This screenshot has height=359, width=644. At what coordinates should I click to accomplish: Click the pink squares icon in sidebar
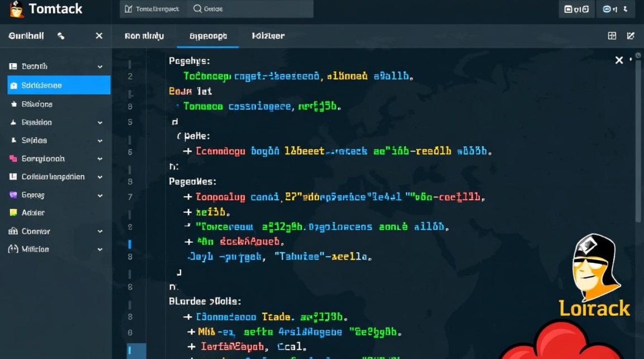13,158
